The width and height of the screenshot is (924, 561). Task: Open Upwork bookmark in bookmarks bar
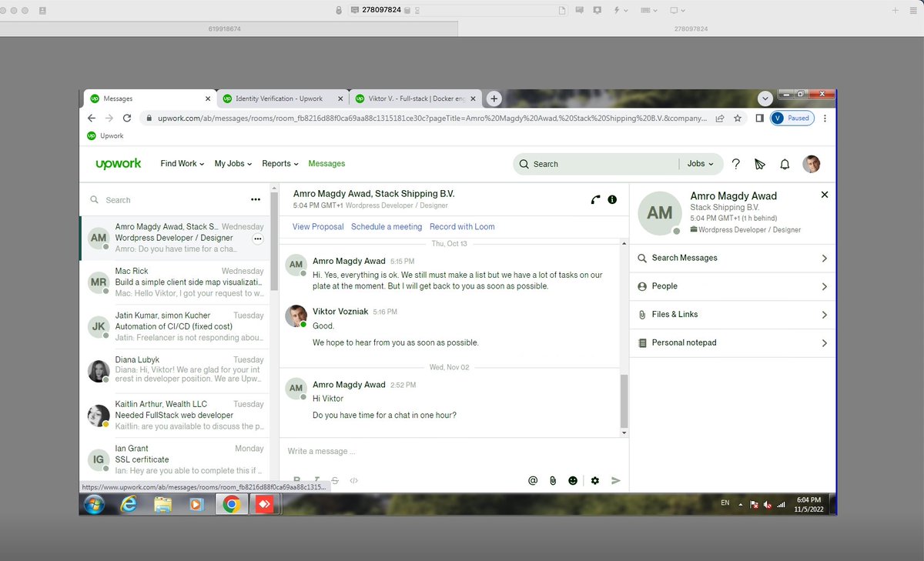[105, 136]
